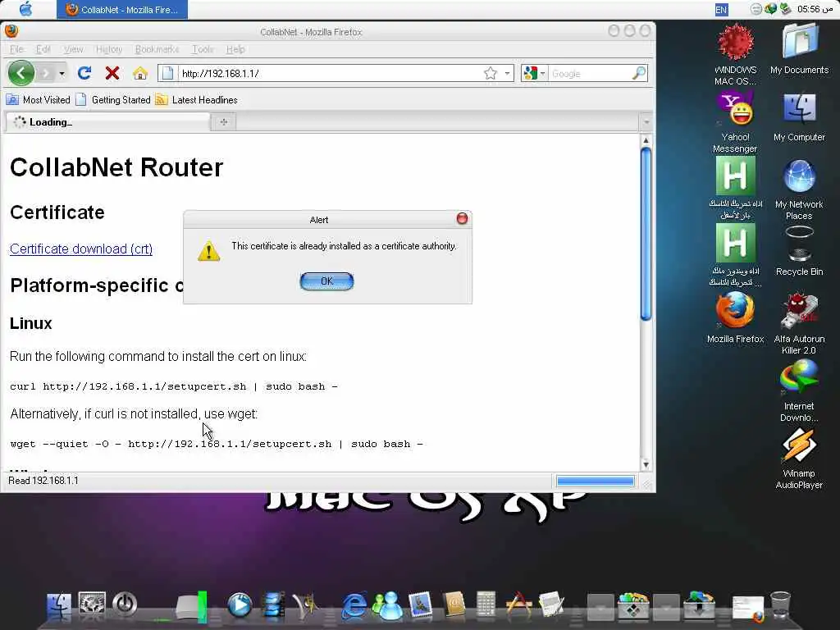This screenshot has width=840, height=630.
Task: Open the Edit menu
Action: click(43, 49)
